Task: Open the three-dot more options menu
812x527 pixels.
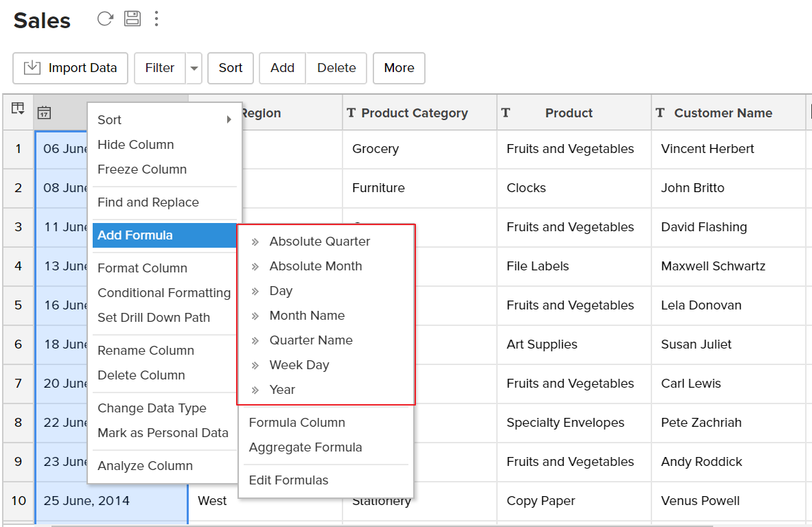Action: pyautogui.click(x=156, y=19)
